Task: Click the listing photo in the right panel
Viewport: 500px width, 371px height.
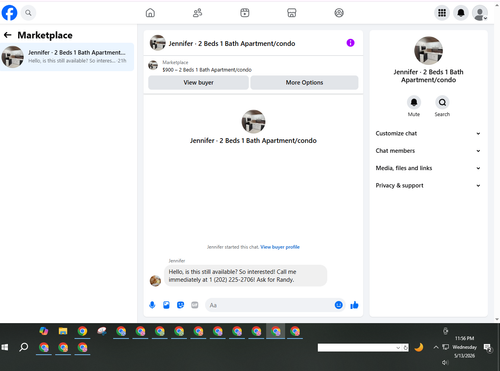Action: (428, 50)
